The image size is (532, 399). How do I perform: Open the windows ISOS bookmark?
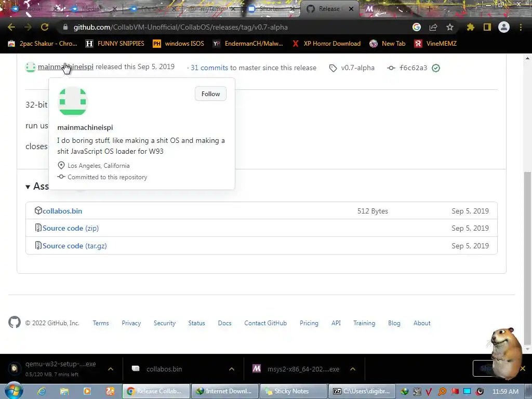178,44
